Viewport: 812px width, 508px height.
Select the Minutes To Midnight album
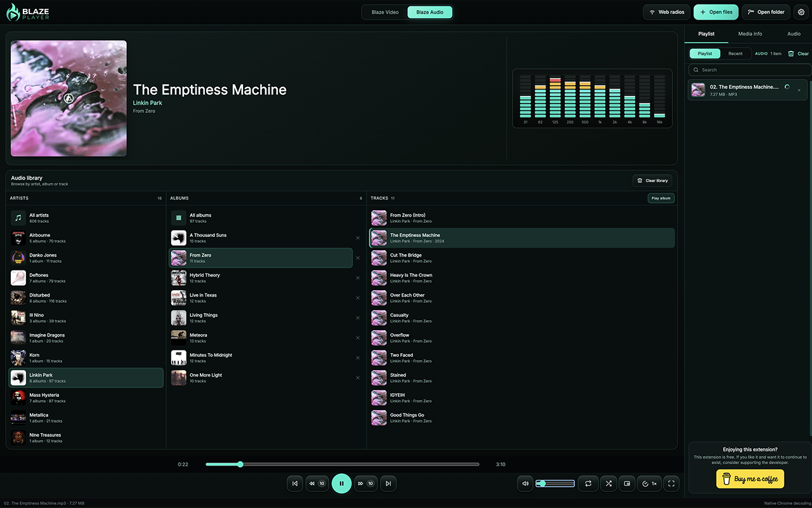click(x=261, y=358)
